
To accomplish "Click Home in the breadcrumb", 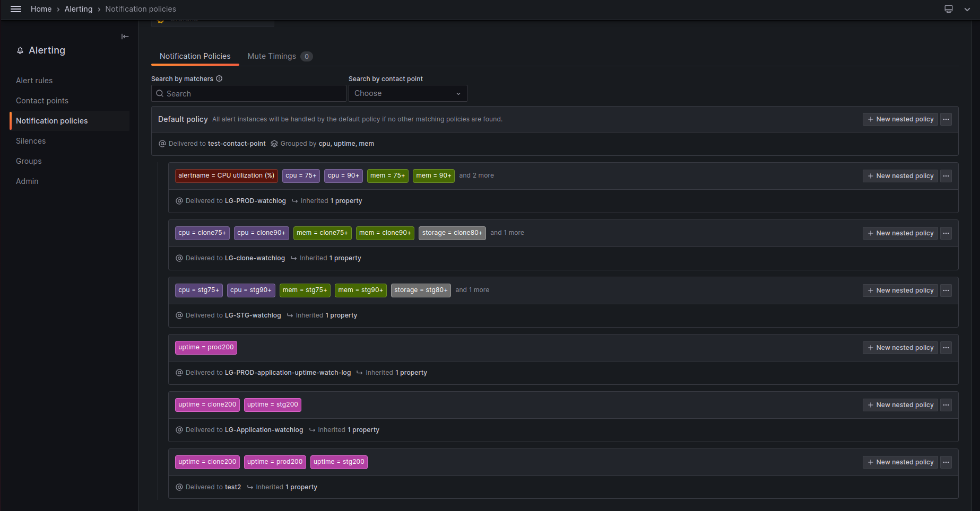I will tap(41, 9).
